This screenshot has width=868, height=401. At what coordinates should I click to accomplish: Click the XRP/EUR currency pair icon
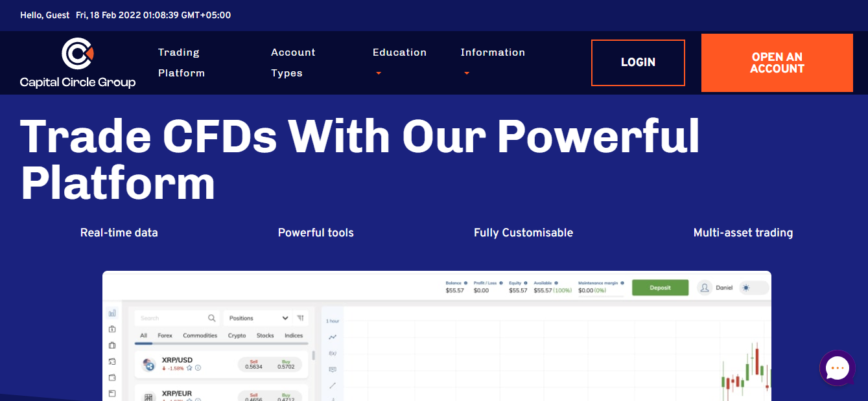148,396
